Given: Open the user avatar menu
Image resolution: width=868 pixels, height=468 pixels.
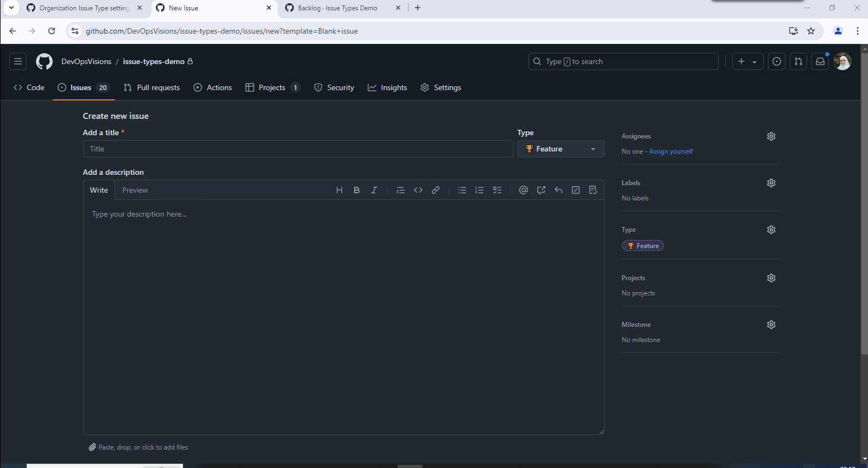Looking at the screenshot, I should point(842,61).
